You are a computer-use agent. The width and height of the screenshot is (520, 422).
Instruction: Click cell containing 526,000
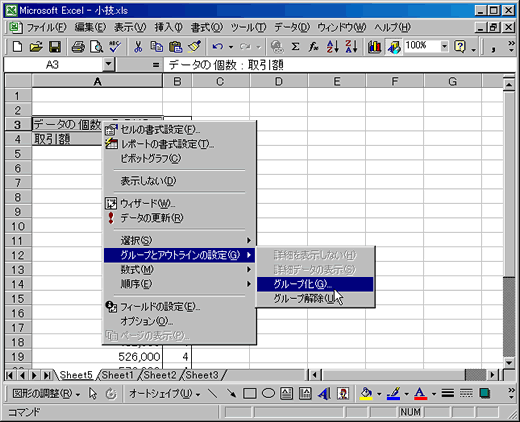[97, 357]
